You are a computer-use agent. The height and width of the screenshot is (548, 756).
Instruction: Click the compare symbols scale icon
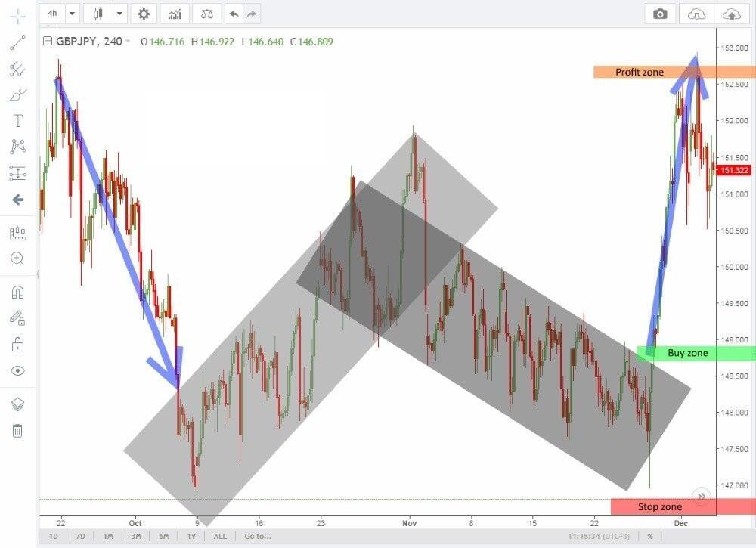pos(206,14)
